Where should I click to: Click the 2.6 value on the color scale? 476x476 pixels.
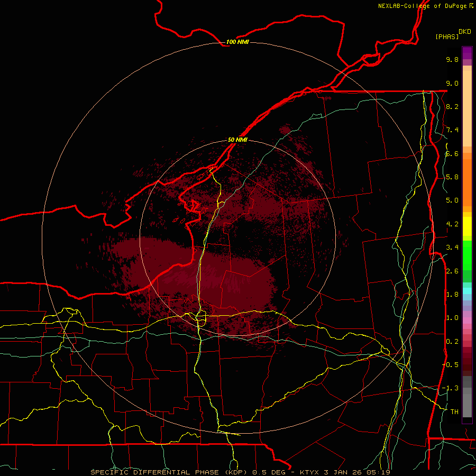tap(452, 271)
